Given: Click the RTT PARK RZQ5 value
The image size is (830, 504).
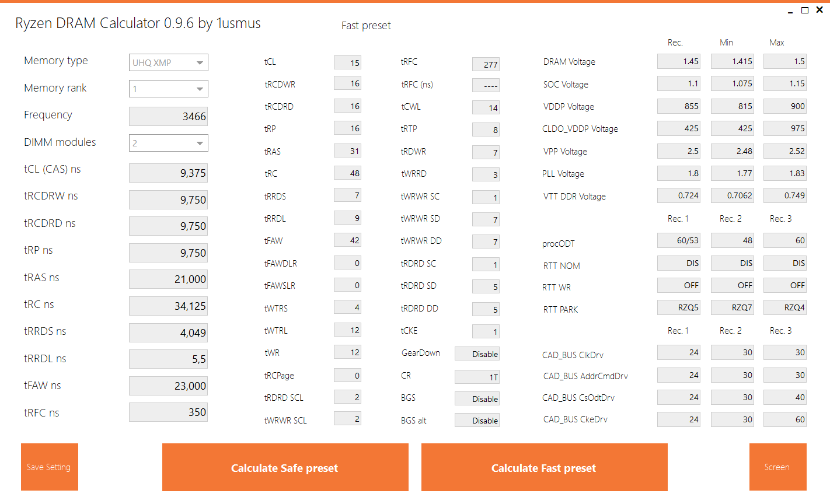Looking at the screenshot, I should click(679, 307).
